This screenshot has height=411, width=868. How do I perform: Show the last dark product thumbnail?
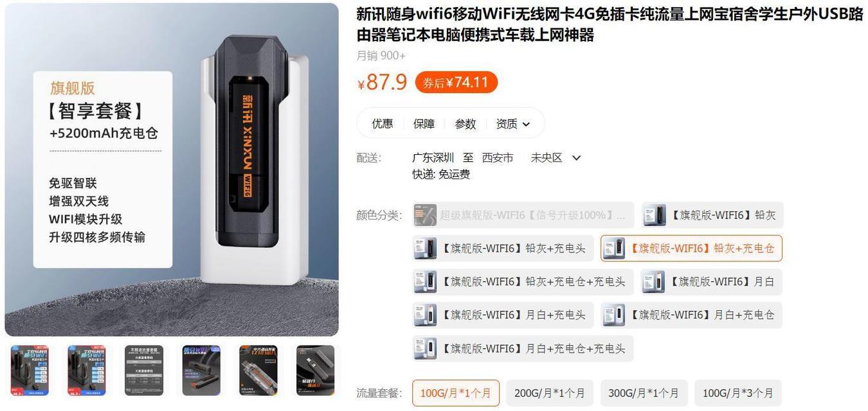pyautogui.click(x=315, y=371)
